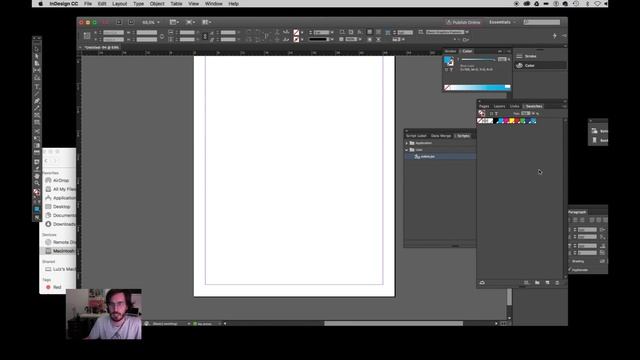Viewport: 640px width, 360px height.
Task: Select the Eyedropper tool
Action: (x=37, y=169)
